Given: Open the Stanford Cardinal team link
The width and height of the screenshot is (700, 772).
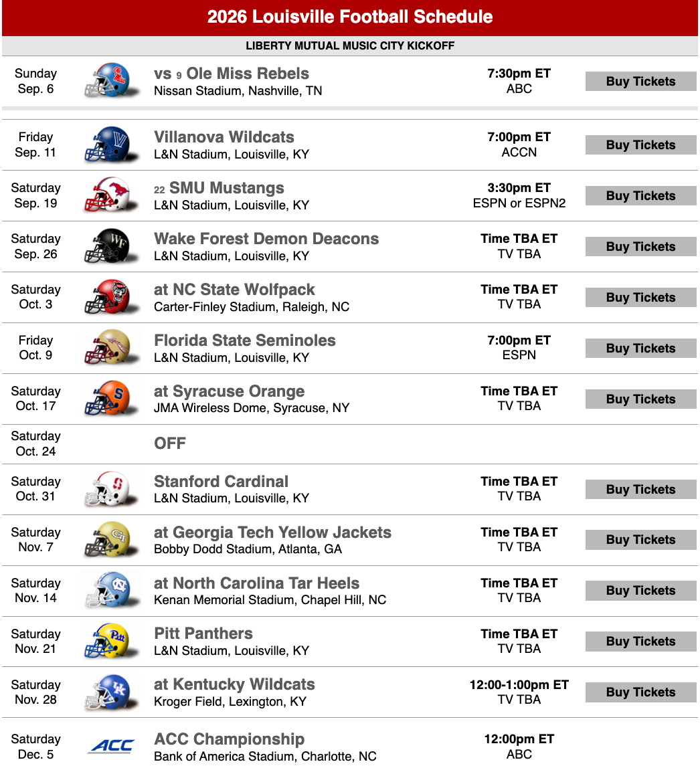Looking at the screenshot, I should (222, 481).
